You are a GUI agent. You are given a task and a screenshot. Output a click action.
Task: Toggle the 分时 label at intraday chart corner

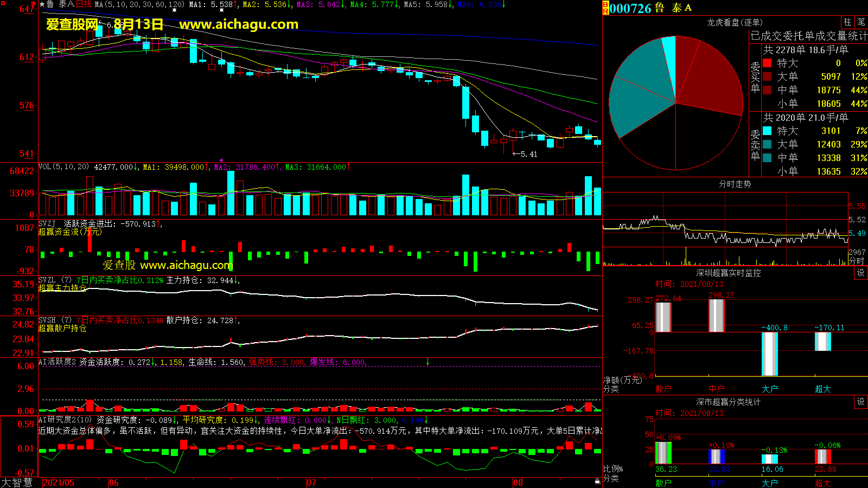pyautogui.click(x=856, y=261)
